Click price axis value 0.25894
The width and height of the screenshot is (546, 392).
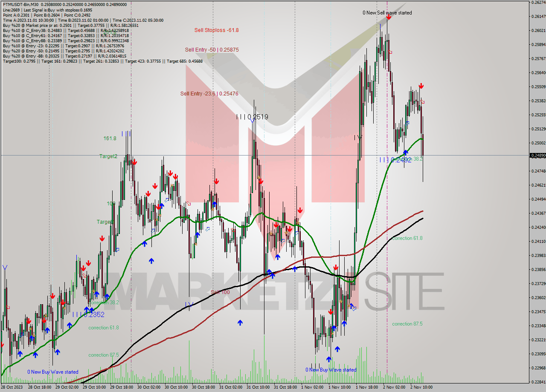click(538, 45)
